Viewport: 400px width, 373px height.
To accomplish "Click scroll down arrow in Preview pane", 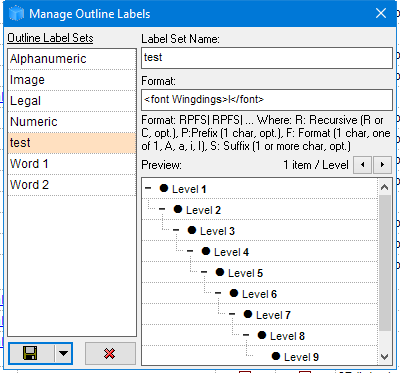I will (384, 357).
